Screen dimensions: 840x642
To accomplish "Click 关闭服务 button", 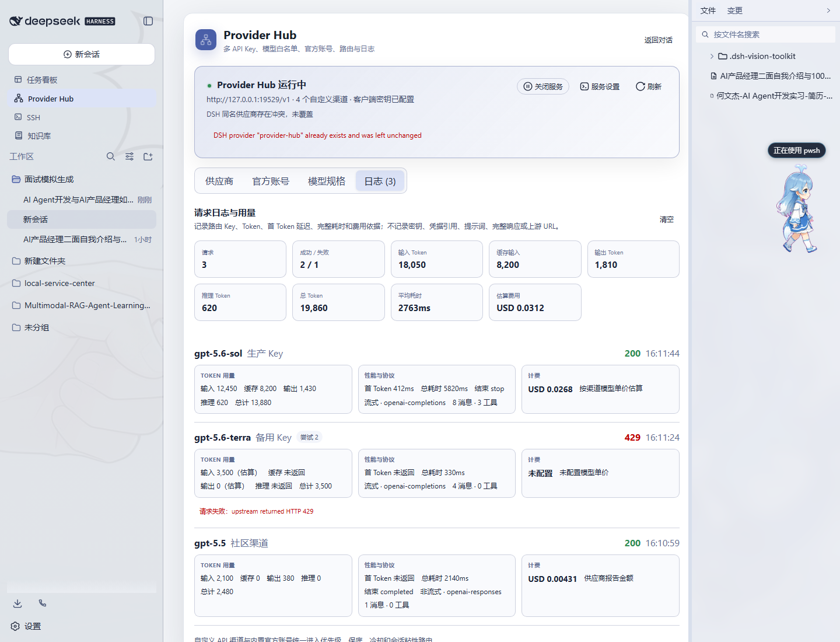I will point(543,86).
